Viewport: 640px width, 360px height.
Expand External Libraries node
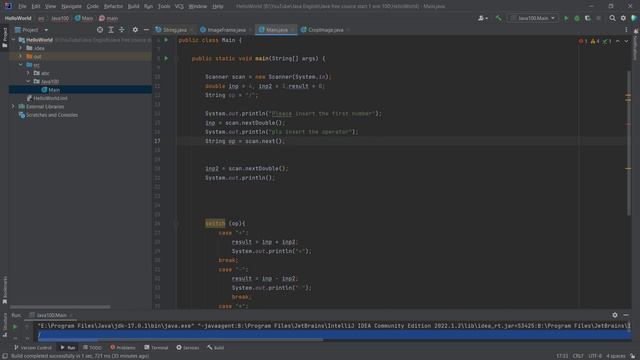(x=13, y=107)
